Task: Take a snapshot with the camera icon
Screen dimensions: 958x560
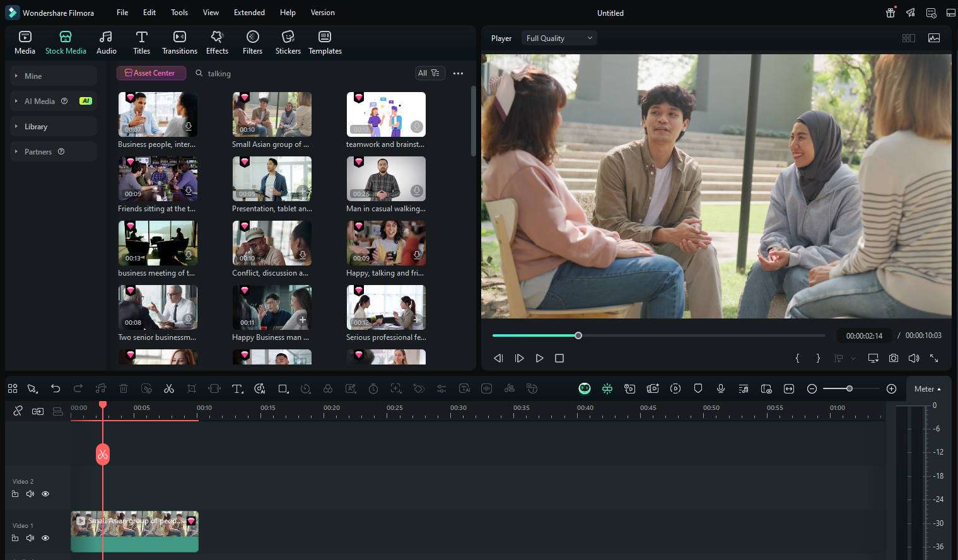Action: (x=894, y=358)
